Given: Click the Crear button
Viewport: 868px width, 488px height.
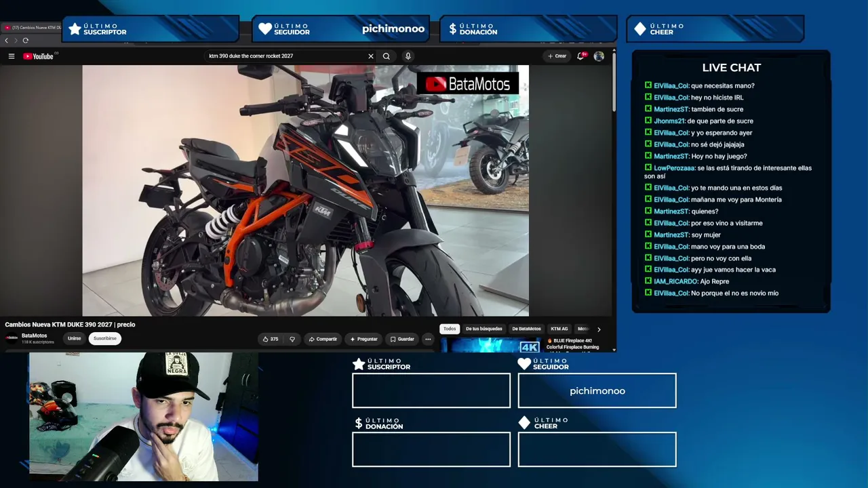Looking at the screenshot, I should 557,56.
